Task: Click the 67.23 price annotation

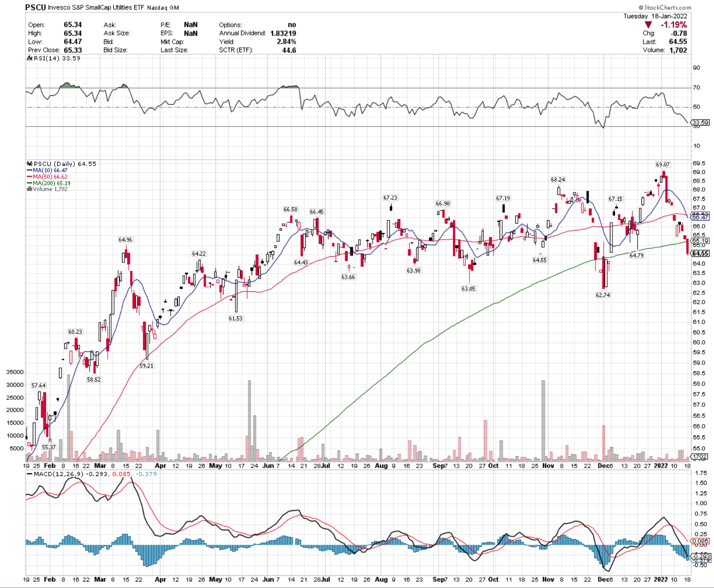Action: (390, 198)
